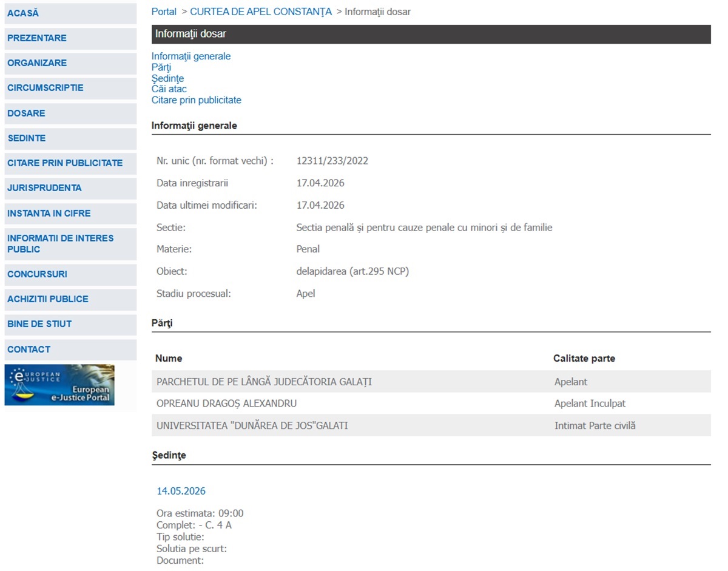Click the Portal breadcrumb link
The width and height of the screenshot is (728, 571).
coord(164,12)
